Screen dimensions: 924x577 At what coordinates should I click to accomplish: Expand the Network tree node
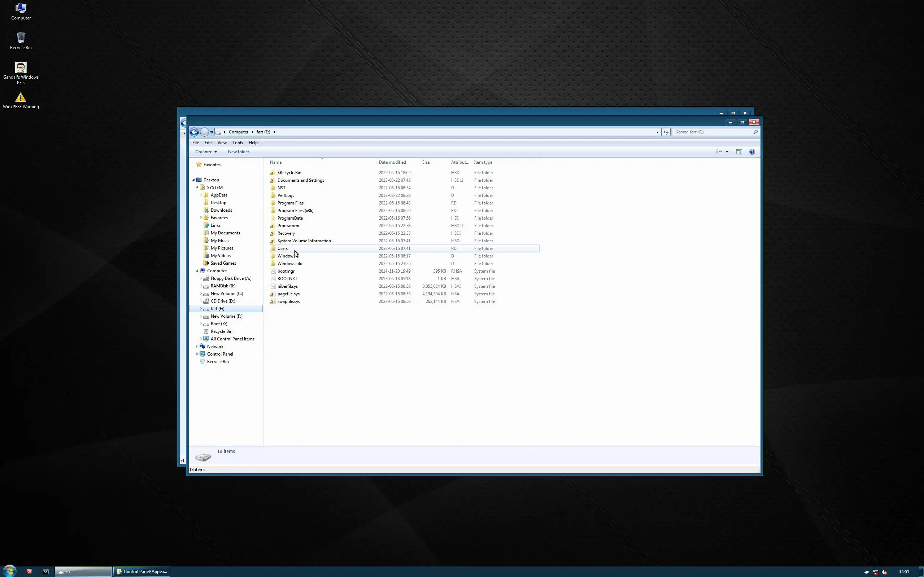click(x=197, y=347)
